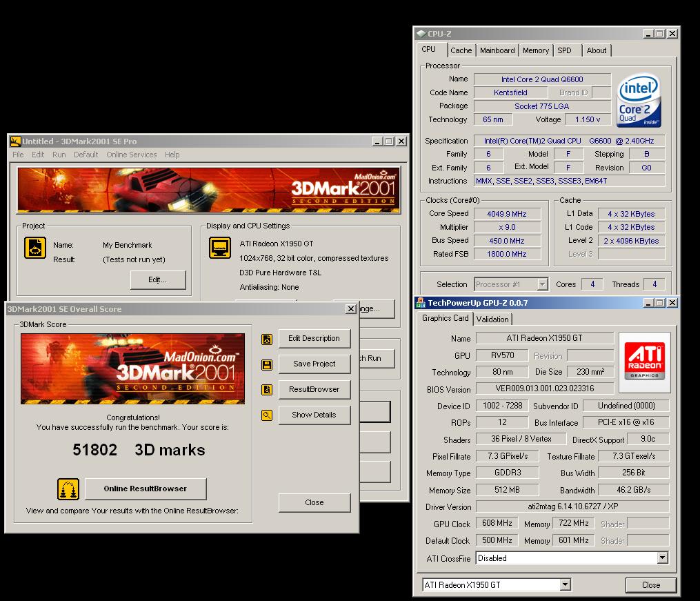
Task: Click the 3DMark2001 banner in main window
Action: pyautogui.click(x=208, y=190)
